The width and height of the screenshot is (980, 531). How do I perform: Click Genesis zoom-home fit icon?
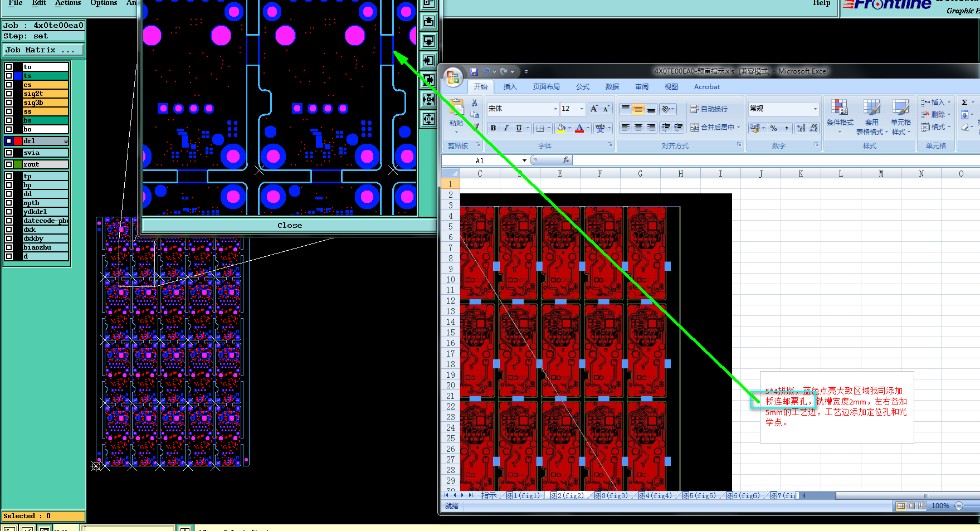(x=428, y=100)
